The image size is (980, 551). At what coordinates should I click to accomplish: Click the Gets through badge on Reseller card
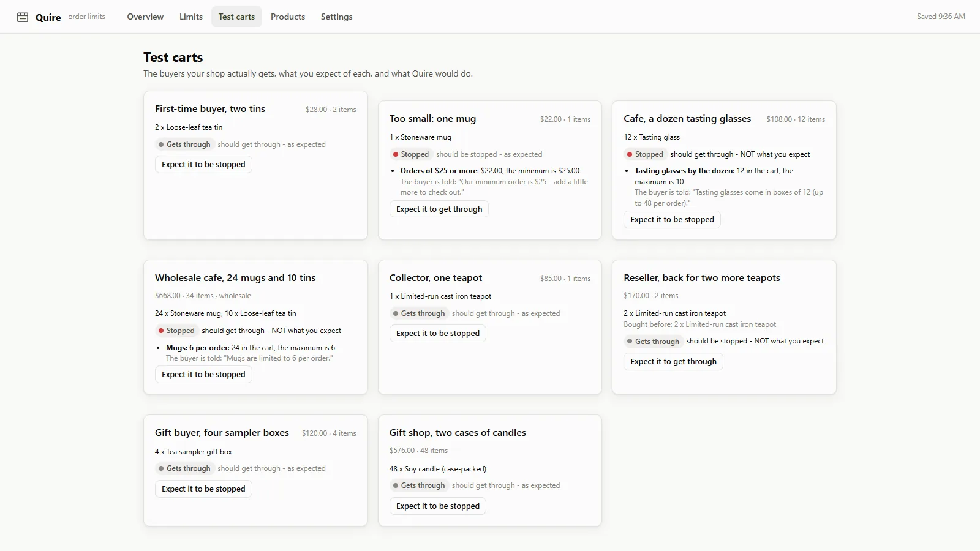pyautogui.click(x=653, y=342)
